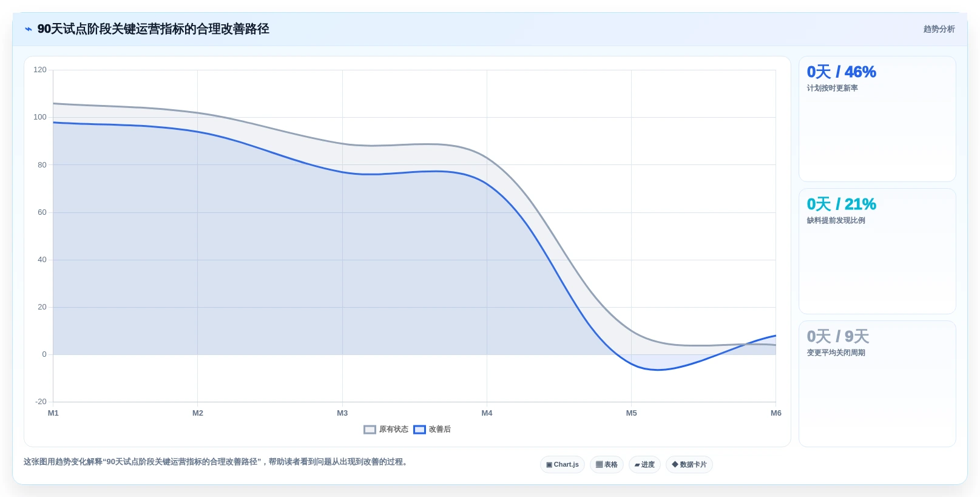Select the 表格 tag chip
The height and width of the screenshot is (497, 980).
(x=607, y=465)
